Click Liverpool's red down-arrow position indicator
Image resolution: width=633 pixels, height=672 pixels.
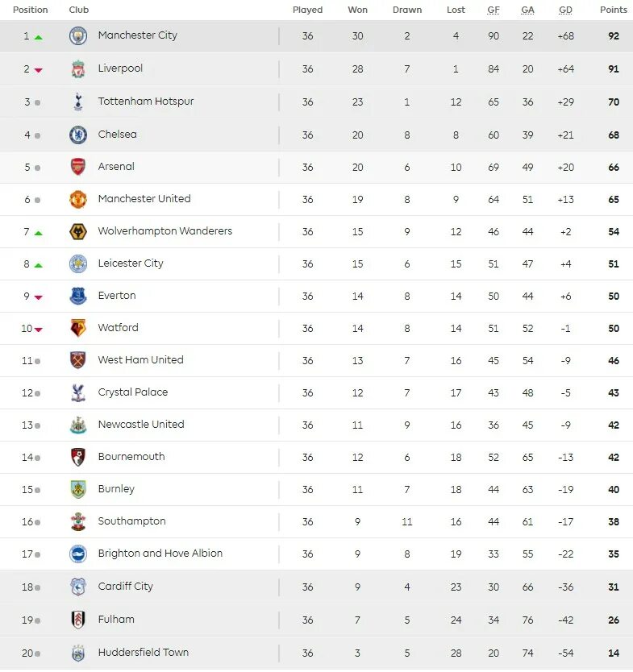point(38,70)
